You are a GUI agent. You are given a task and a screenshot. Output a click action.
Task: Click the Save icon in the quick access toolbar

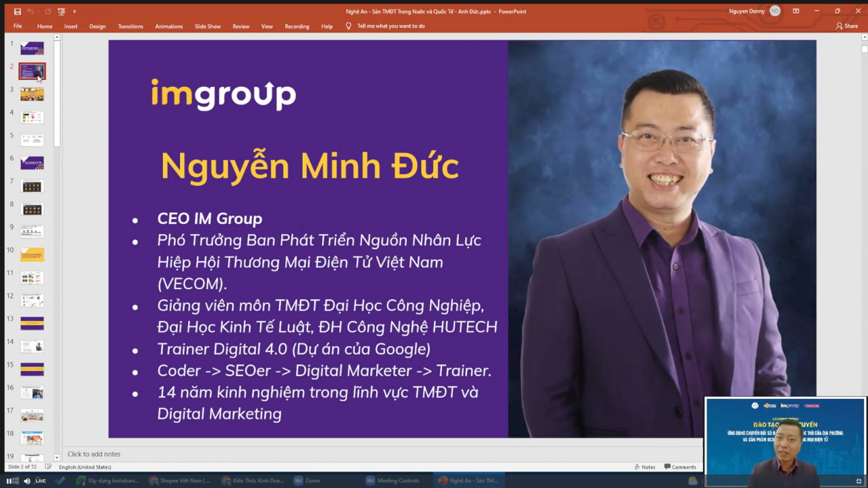[17, 12]
